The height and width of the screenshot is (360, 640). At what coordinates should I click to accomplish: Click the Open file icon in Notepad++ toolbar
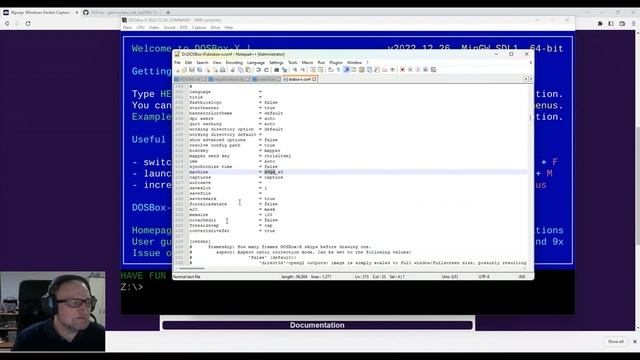184,70
